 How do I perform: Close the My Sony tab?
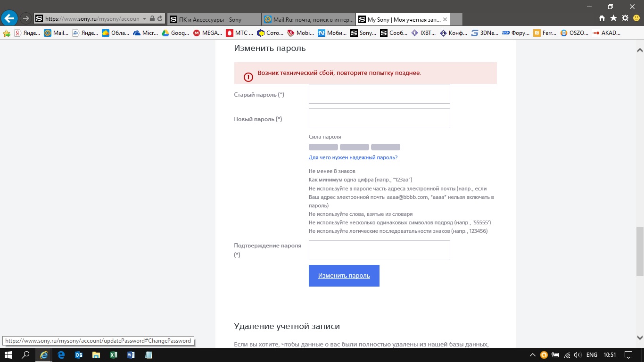[x=446, y=19]
